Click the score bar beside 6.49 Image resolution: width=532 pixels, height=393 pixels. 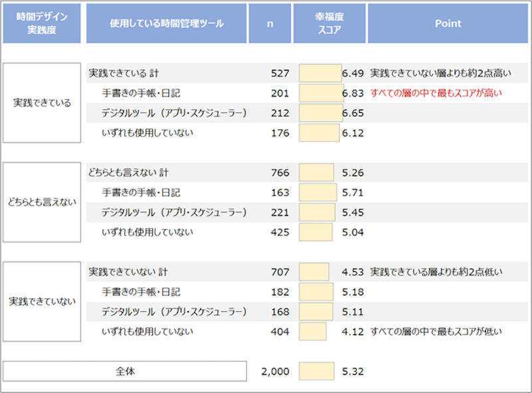coord(321,73)
